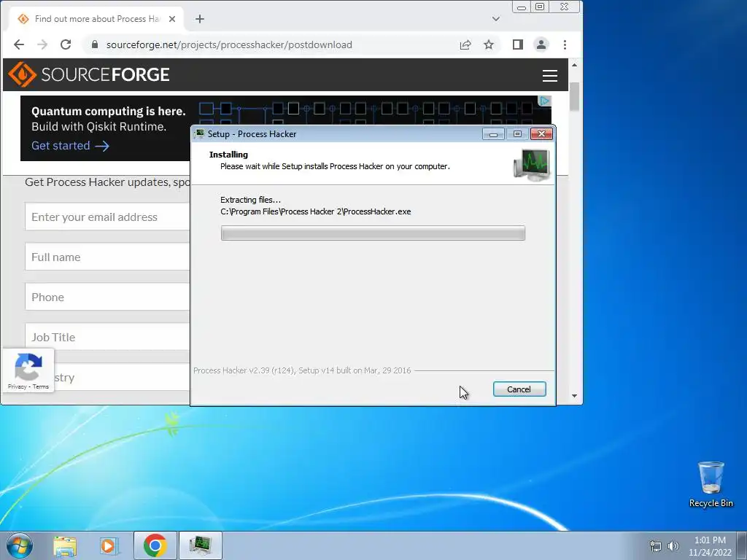Click the Full name field
Image resolution: width=747 pixels, height=560 pixels.
coord(108,257)
